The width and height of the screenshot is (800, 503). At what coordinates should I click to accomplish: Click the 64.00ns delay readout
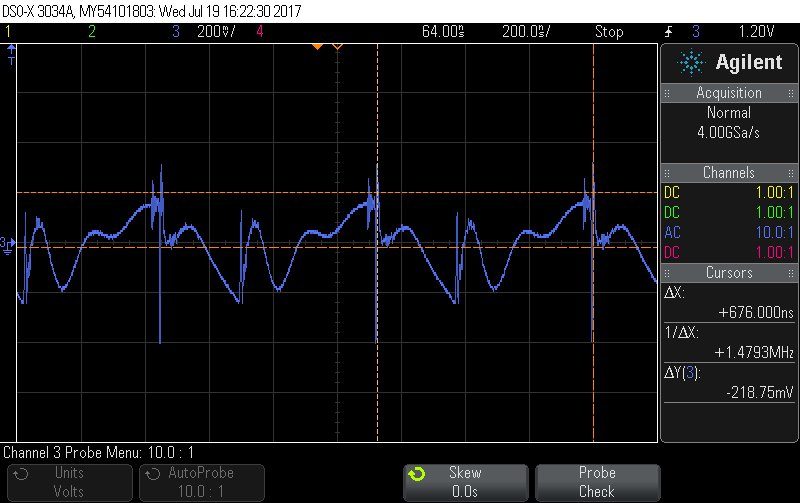443,32
